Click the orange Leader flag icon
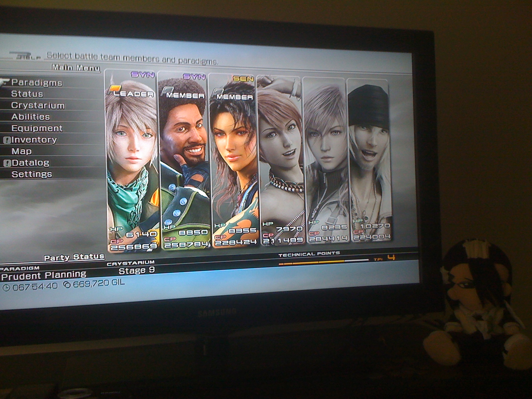Image resolution: width=532 pixels, height=399 pixels. [114, 90]
